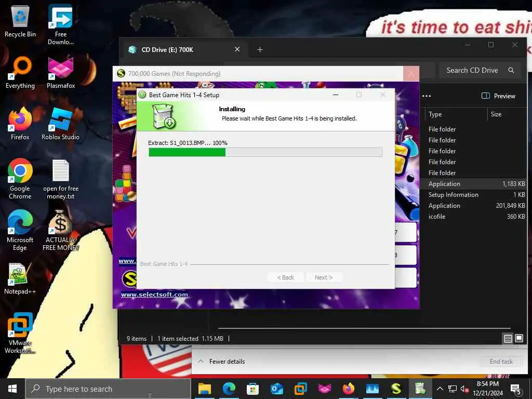Switch to the installer taskbar icon

pos(420,389)
